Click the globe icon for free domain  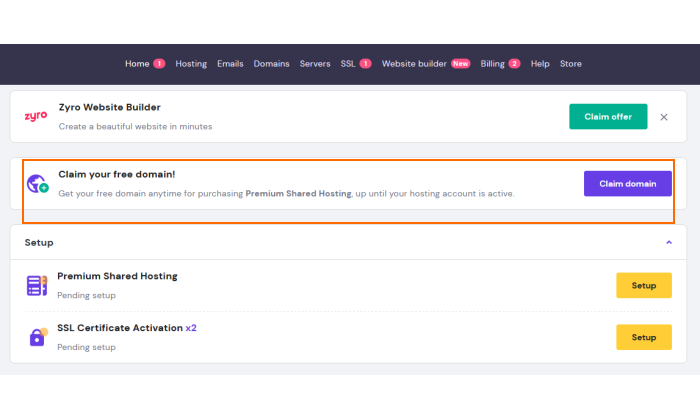(x=38, y=183)
